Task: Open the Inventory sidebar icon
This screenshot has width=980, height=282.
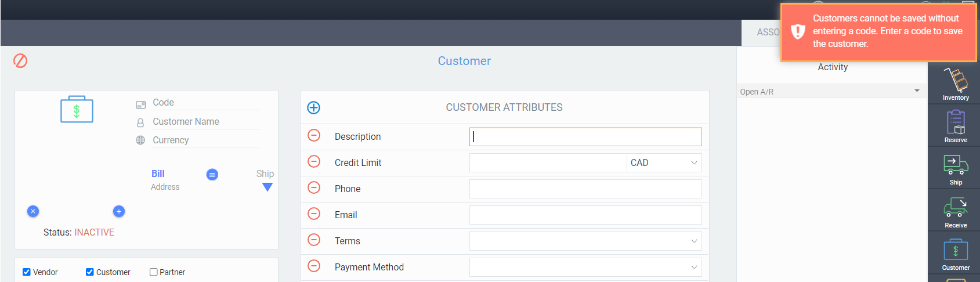Action: (x=956, y=84)
